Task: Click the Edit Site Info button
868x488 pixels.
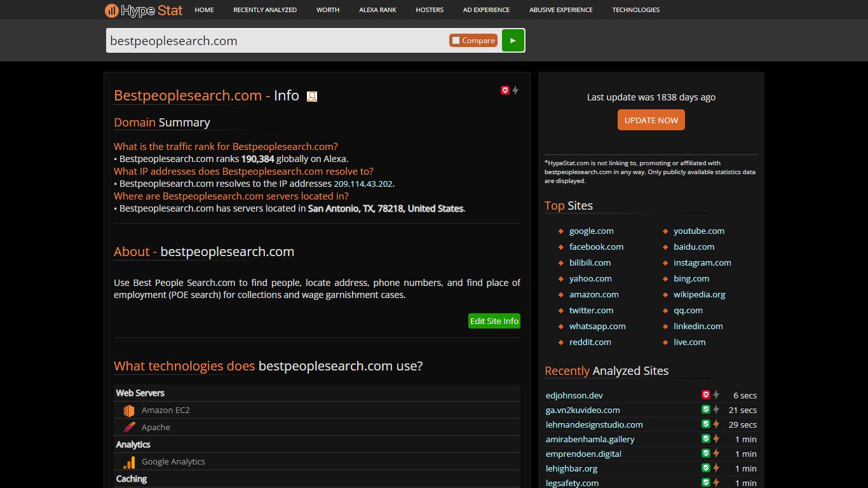Action: [x=494, y=321]
